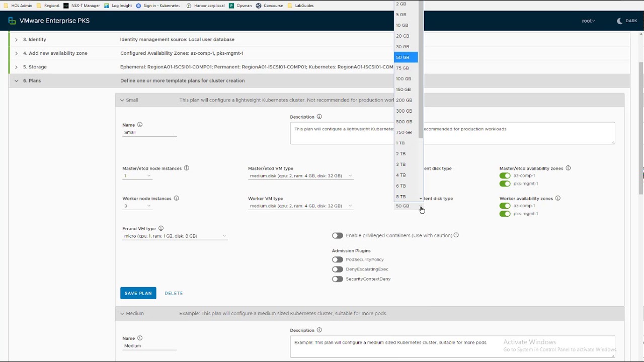This screenshot has height=362, width=644.
Task: Expand the 5. Storage section
Action: pyautogui.click(x=16, y=67)
